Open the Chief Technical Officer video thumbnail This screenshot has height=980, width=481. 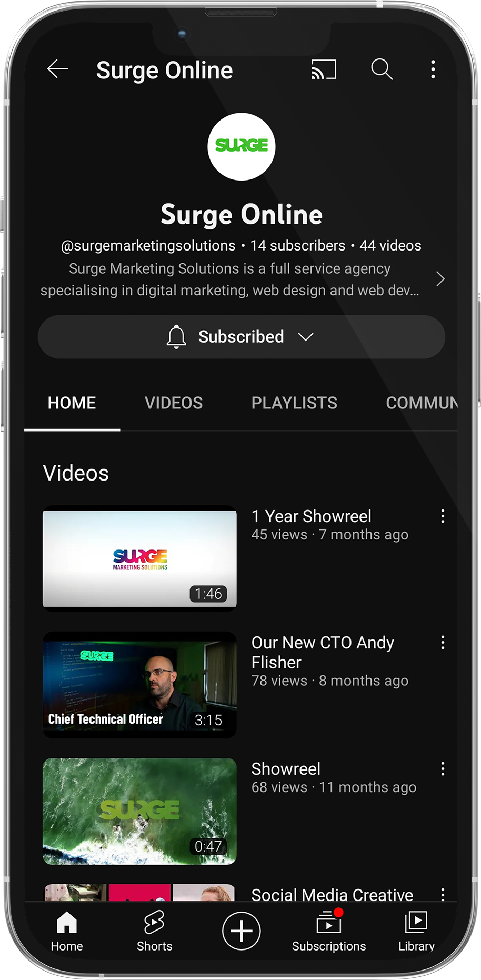[139, 685]
